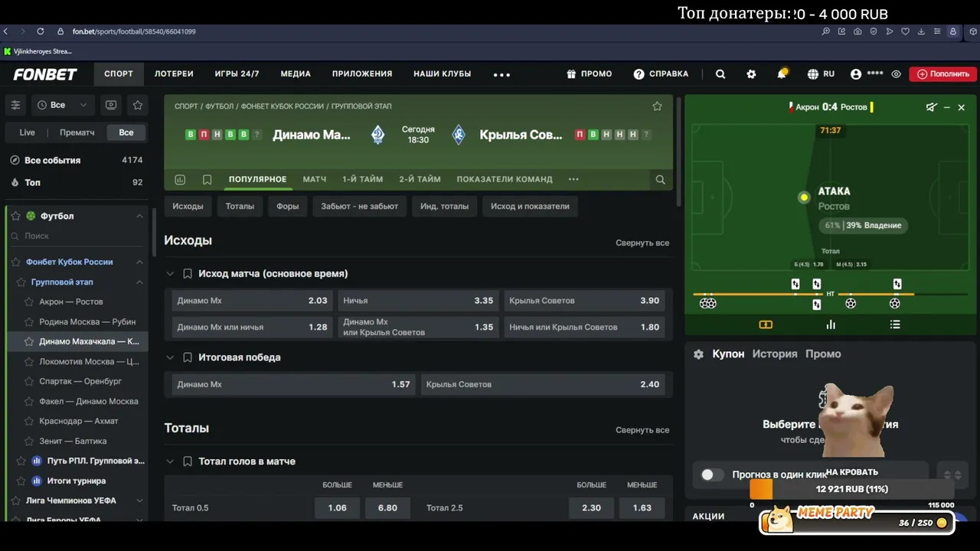Search markets with the magnifier icon
This screenshot has width=980, height=551.
660,179
